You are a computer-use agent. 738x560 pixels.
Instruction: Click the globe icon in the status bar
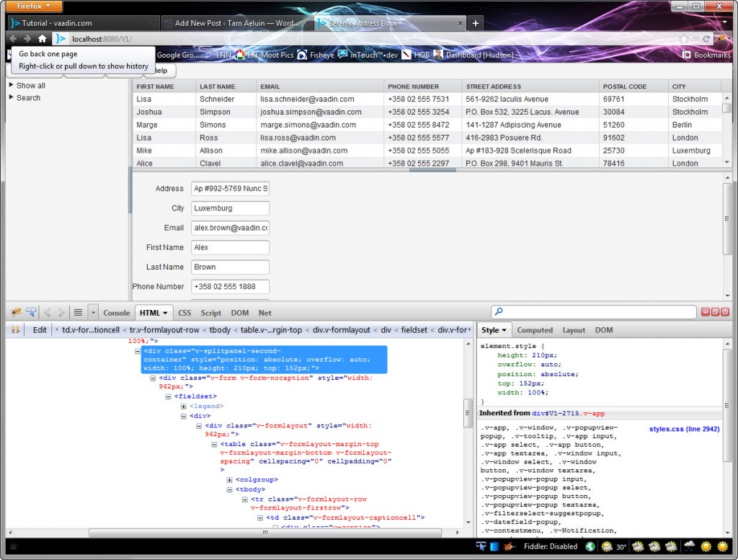coord(590,546)
